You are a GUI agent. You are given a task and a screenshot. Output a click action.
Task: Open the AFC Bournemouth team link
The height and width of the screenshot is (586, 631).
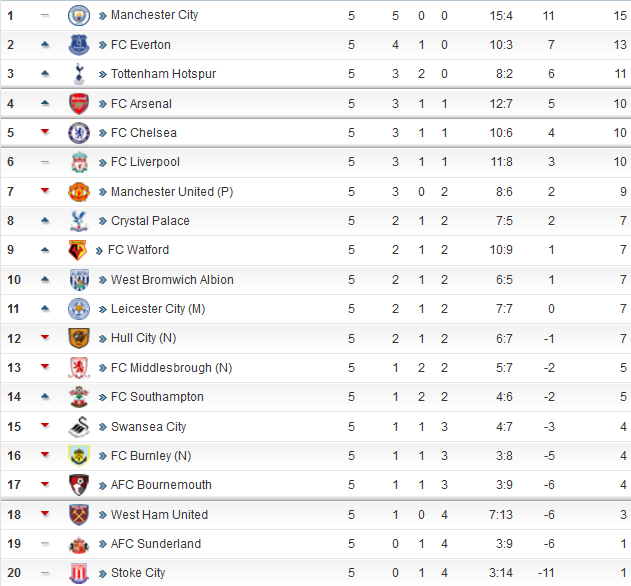(161, 485)
